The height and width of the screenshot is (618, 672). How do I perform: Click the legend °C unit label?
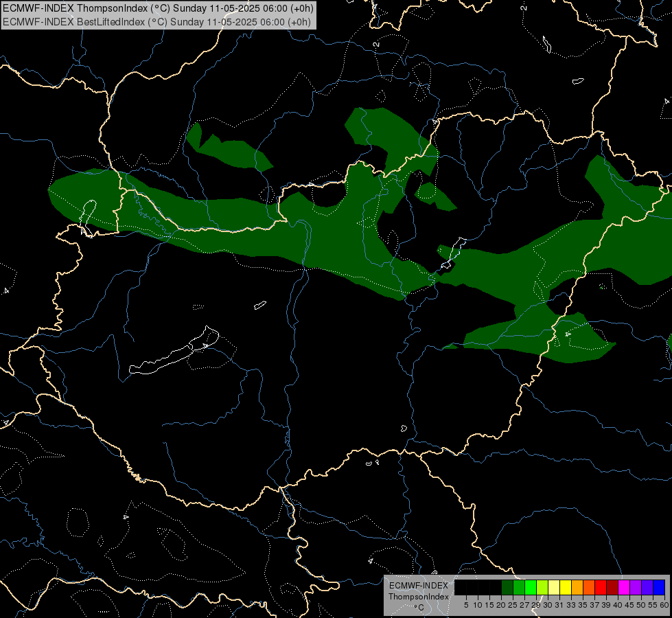(x=419, y=608)
